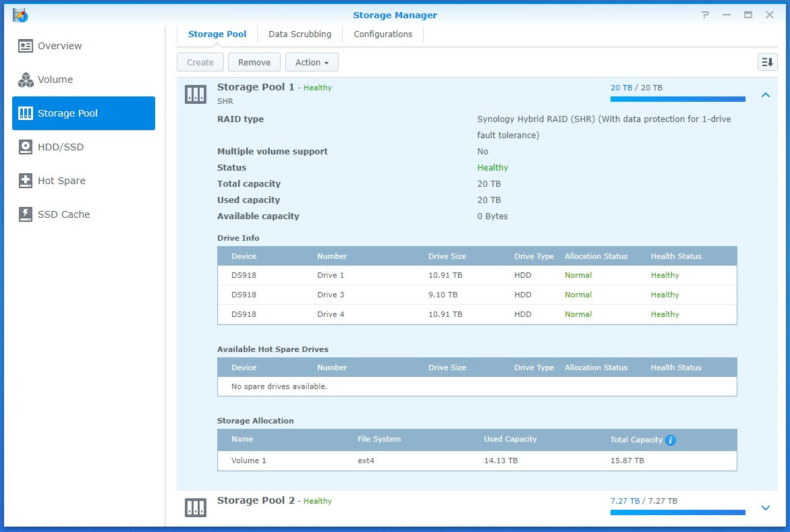This screenshot has width=790, height=532.
Task: Open the Total Capacity info tooltip icon
Action: (x=670, y=440)
